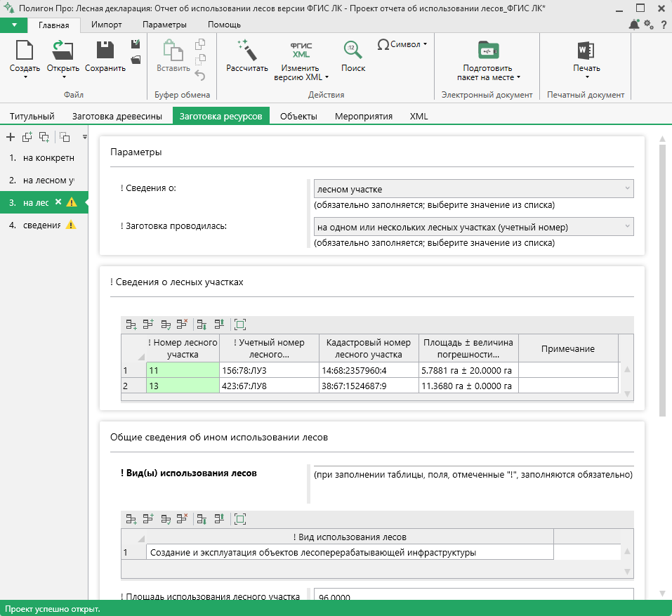Viewport: 672px width, 616px height.
Task: Open Изменить версию XML dropdown
Action: point(301,72)
